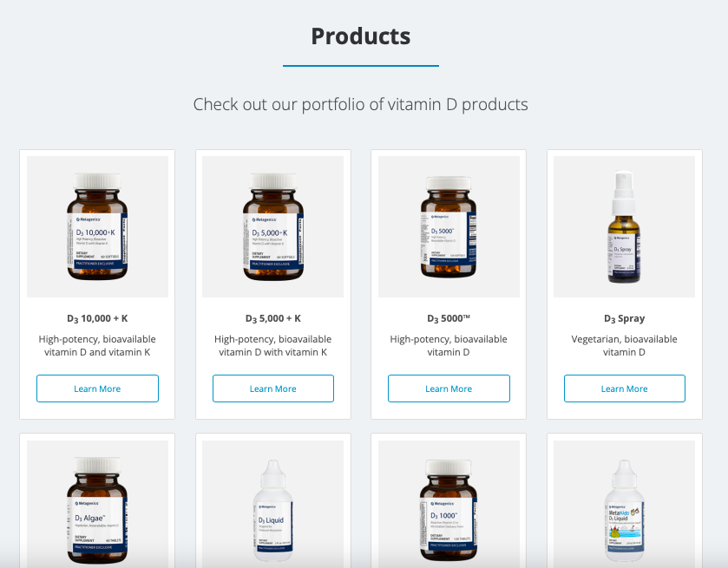Screen dimensions: 728x568
Task: Open the D3 1000 bottle image
Action: point(449,505)
